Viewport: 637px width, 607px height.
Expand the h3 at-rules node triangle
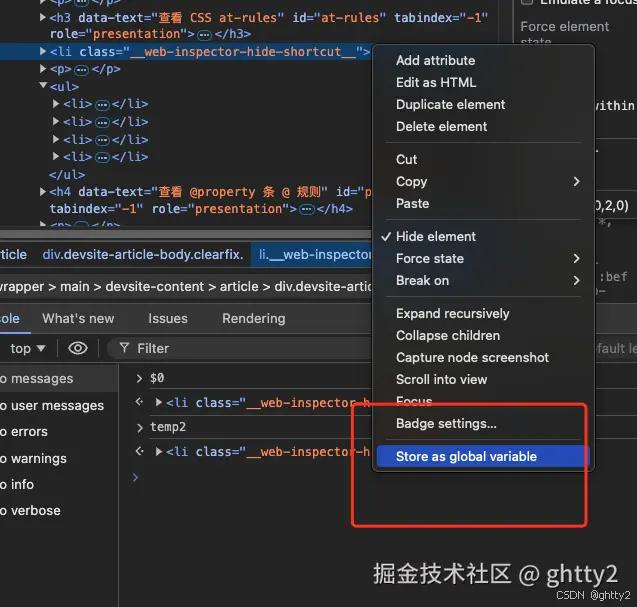42,17
